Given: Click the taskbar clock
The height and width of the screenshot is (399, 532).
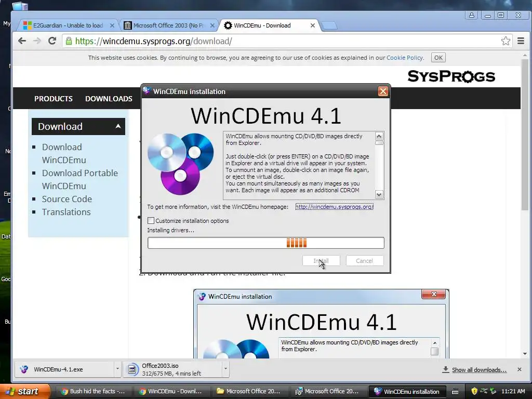Looking at the screenshot, I should point(513,391).
